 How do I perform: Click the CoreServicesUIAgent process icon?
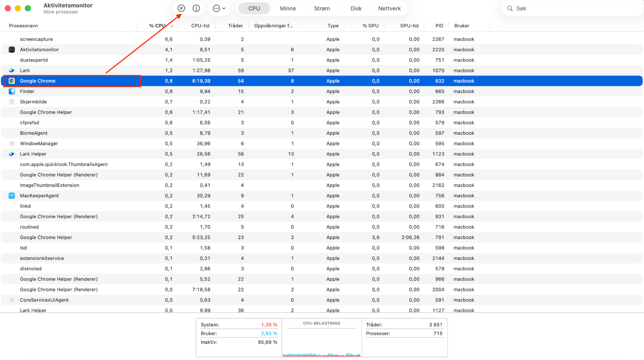[x=12, y=300]
